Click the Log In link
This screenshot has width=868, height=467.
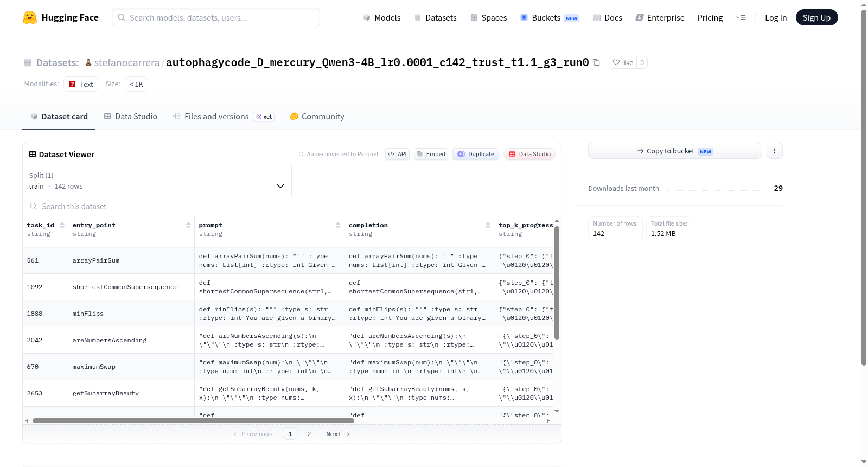click(x=776, y=17)
